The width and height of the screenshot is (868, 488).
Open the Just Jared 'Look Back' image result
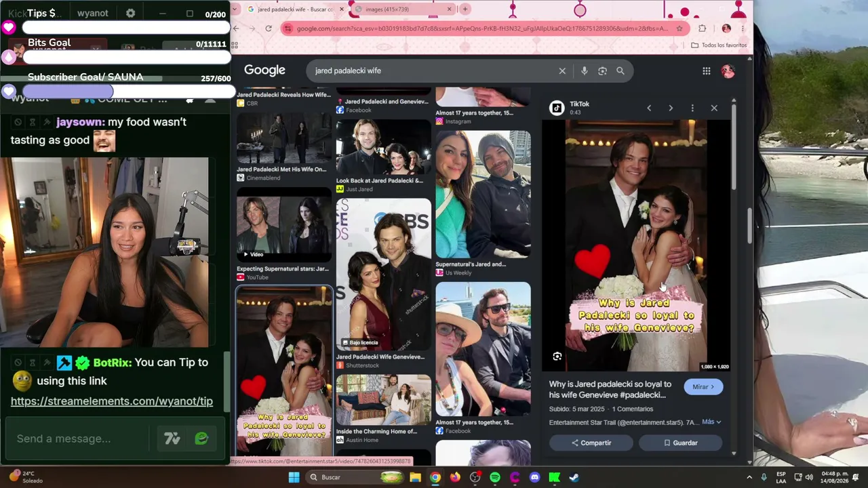[383, 146]
